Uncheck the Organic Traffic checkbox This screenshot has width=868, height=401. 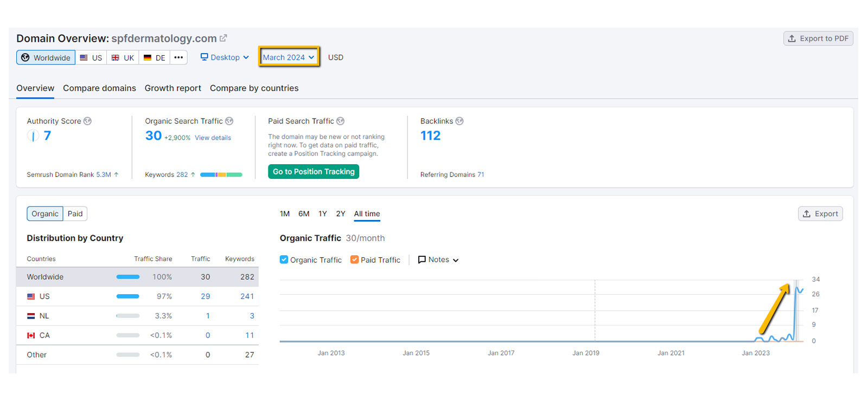pos(284,260)
